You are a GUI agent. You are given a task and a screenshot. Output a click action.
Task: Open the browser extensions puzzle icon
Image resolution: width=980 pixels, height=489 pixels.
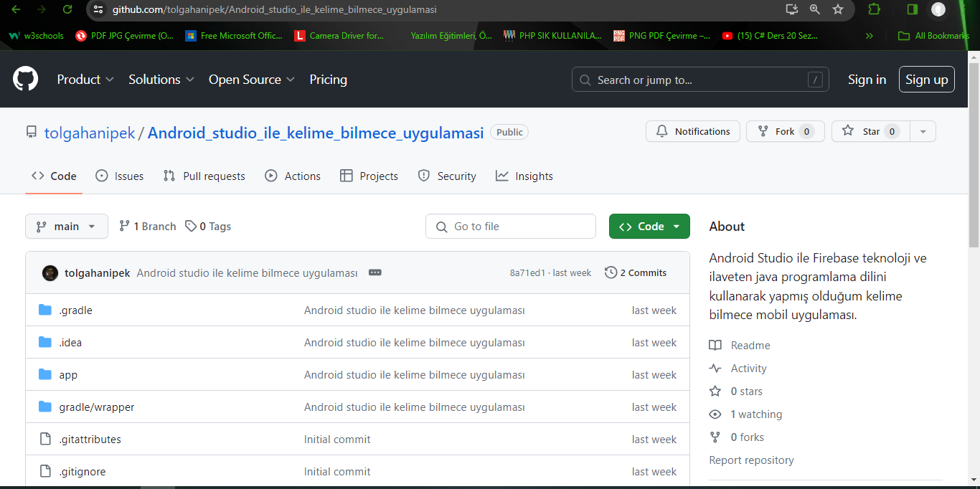tap(874, 9)
